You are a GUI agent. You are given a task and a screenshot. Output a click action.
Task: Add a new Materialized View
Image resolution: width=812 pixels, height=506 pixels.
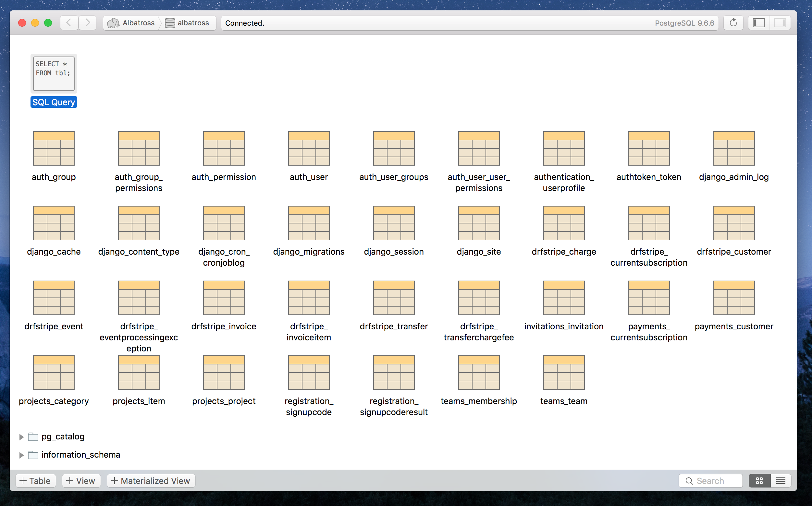point(151,481)
